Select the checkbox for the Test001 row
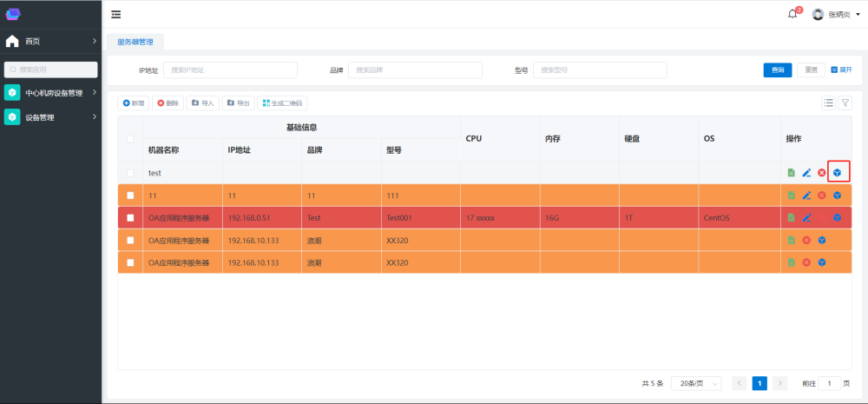The width and height of the screenshot is (868, 404). [130, 218]
